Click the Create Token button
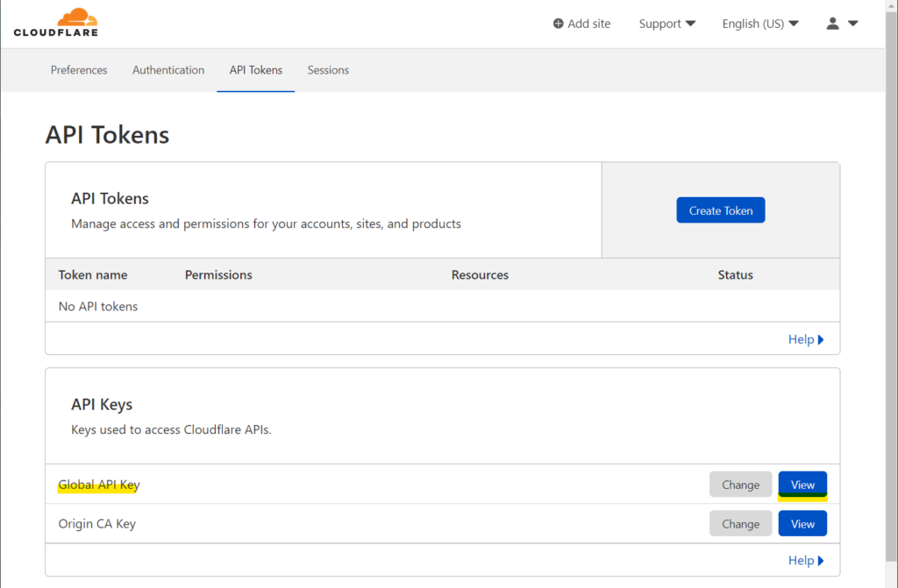Screen dimensions: 898x588 point(721,210)
